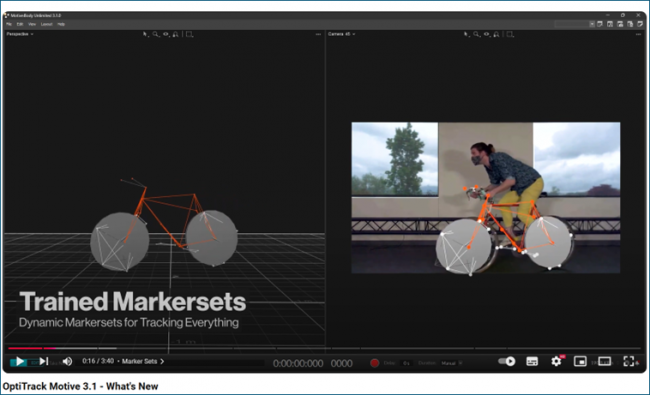Mute the video volume speaker icon

point(67,361)
